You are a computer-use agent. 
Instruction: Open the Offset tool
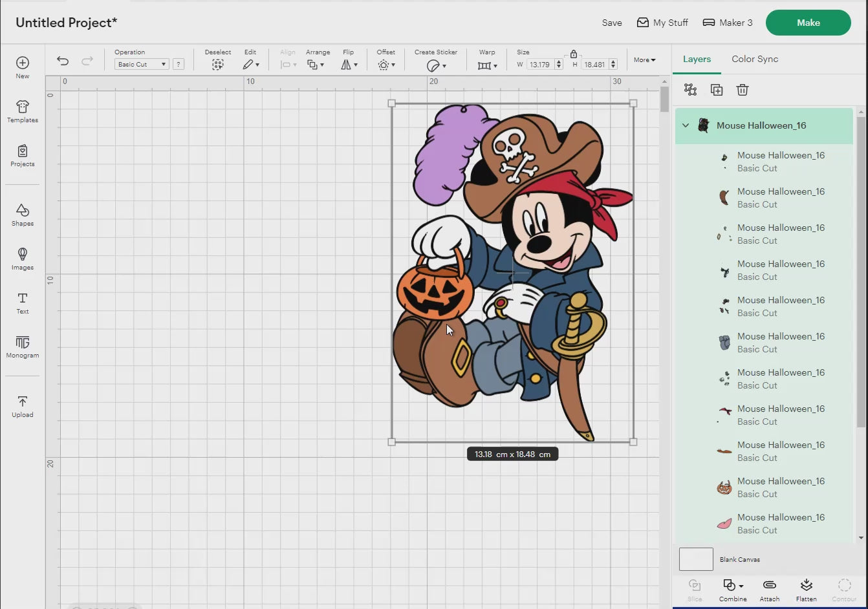pos(386,65)
